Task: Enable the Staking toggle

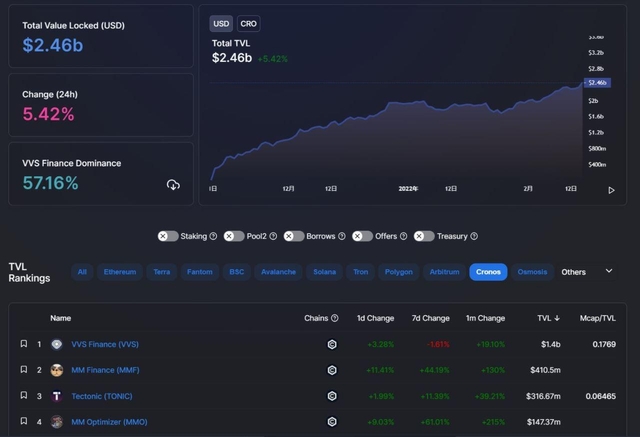Action: [168, 236]
